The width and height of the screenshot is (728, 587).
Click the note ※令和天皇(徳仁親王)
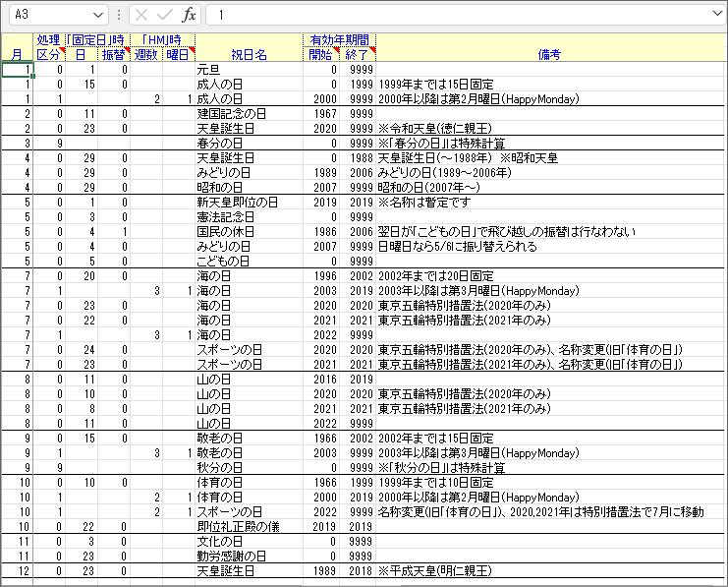[x=434, y=128]
